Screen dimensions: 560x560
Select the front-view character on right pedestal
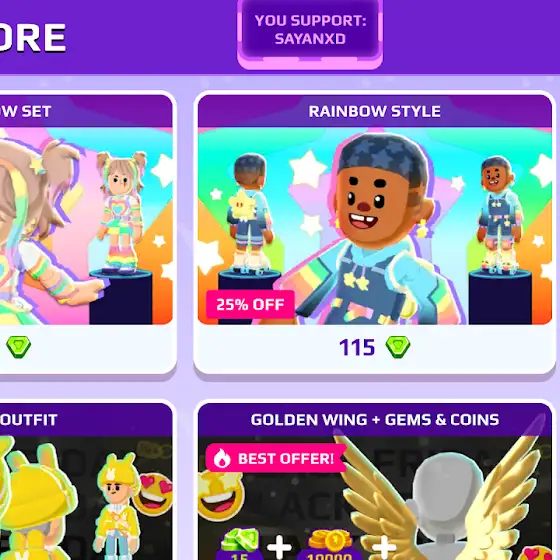(x=499, y=214)
